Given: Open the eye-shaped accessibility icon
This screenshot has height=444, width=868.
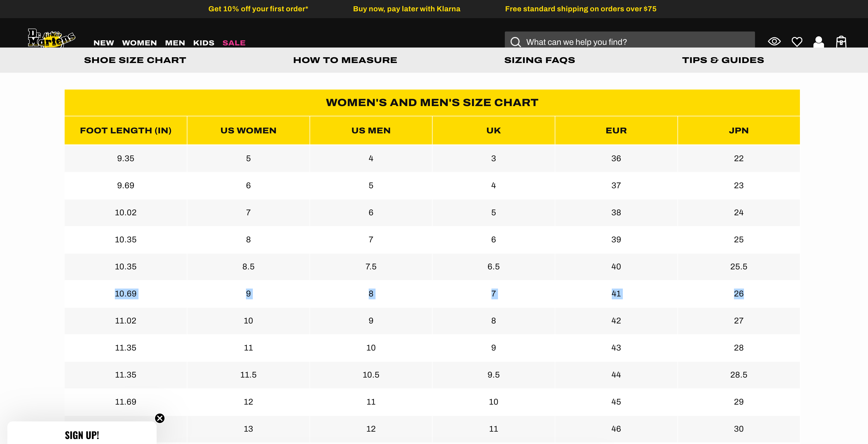Looking at the screenshot, I should pyautogui.click(x=774, y=41).
